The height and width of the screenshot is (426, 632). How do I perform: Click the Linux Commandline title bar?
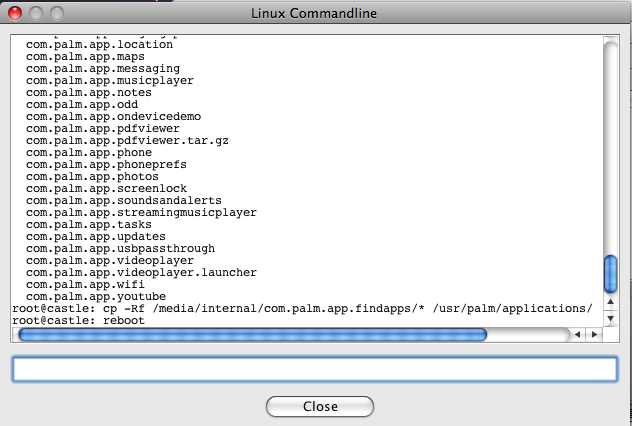click(314, 13)
